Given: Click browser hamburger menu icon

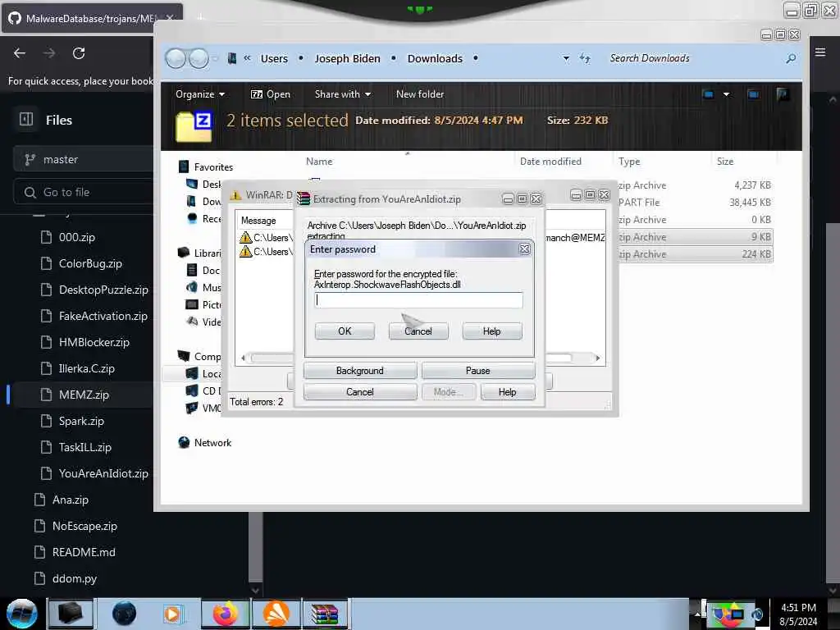Looking at the screenshot, I should (x=820, y=52).
